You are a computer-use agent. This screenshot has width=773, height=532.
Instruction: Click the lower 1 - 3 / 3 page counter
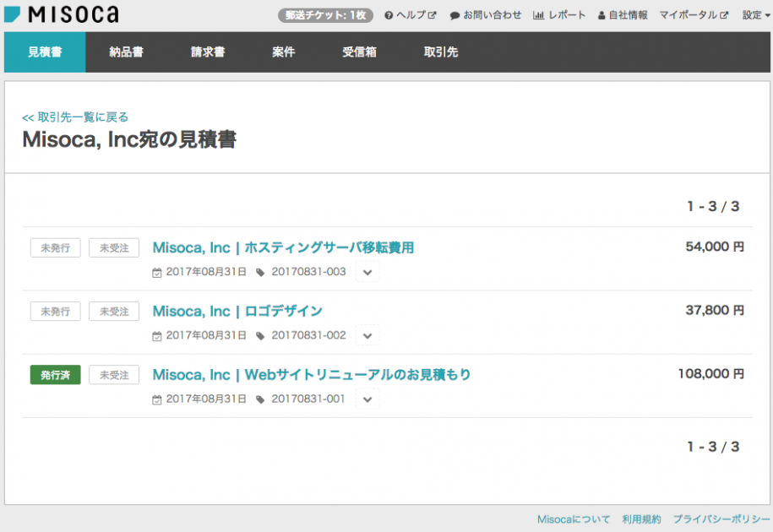[x=713, y=447]
